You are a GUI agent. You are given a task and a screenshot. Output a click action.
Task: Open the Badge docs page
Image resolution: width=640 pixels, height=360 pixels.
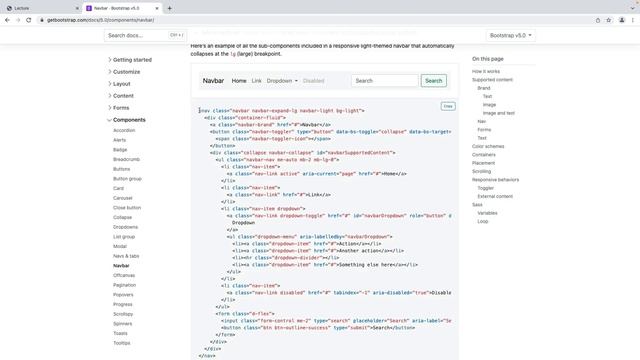click(x=120, y=150)
